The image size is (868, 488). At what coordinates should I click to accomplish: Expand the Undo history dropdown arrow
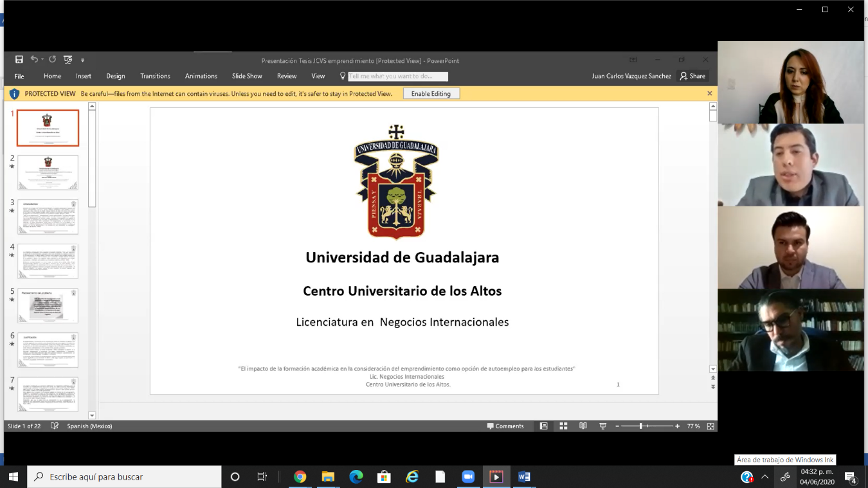[x=42, y=60]
